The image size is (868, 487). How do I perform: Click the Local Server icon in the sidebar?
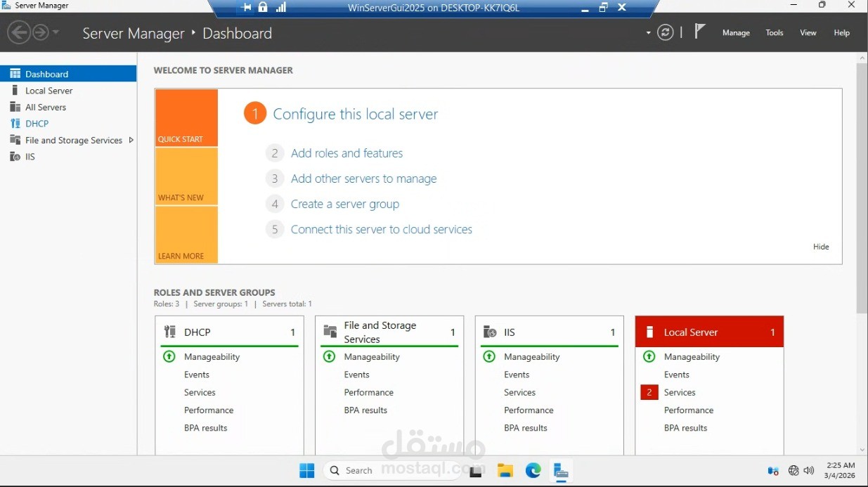tap(15, 91)
